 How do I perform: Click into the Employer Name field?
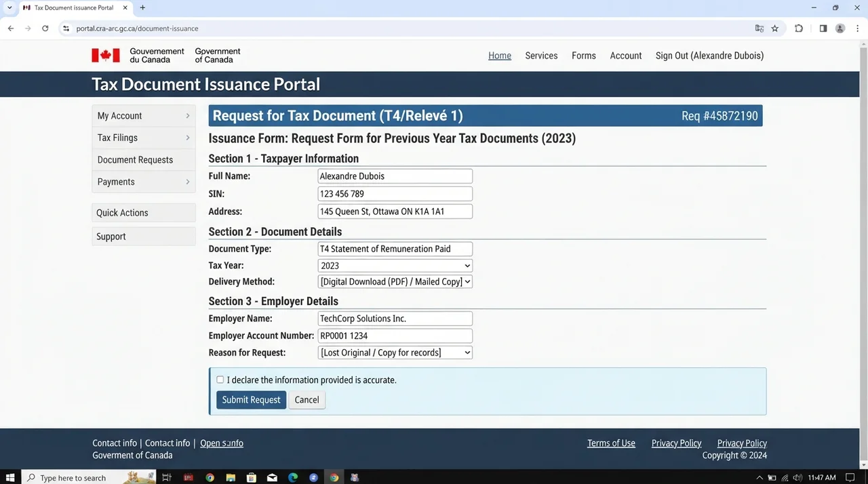point(395,319)
